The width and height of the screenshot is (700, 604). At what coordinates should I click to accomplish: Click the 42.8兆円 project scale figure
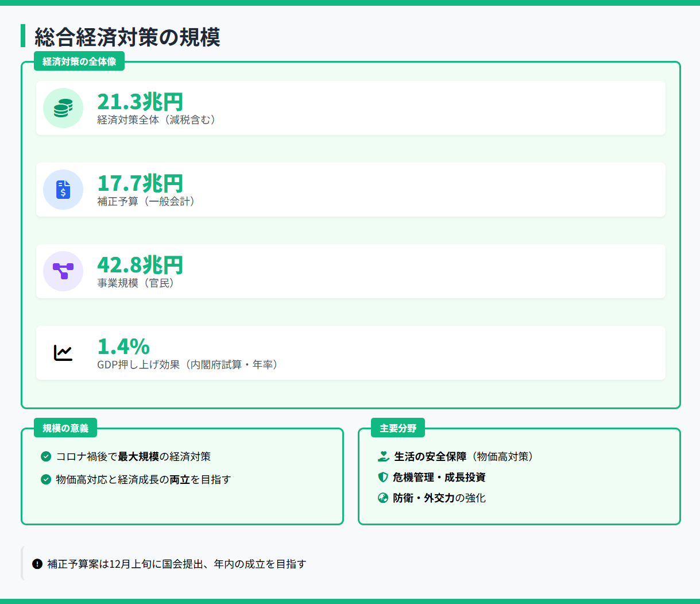click(x=140, y=265)
